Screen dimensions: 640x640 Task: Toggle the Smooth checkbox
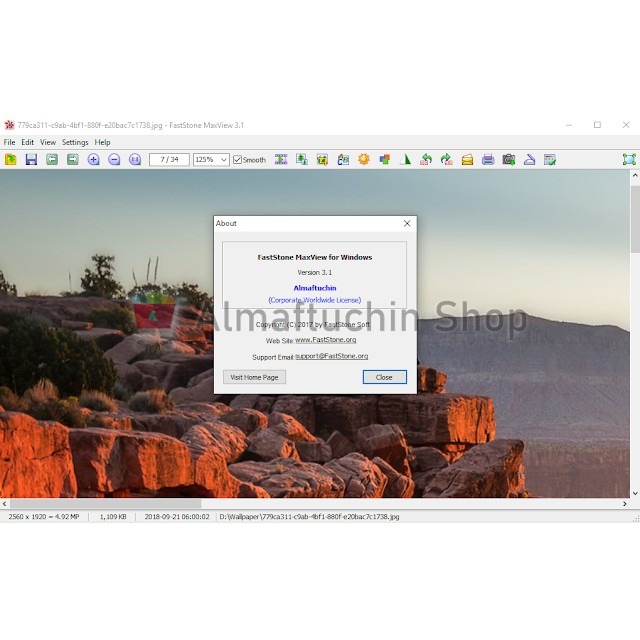[237, 160]
